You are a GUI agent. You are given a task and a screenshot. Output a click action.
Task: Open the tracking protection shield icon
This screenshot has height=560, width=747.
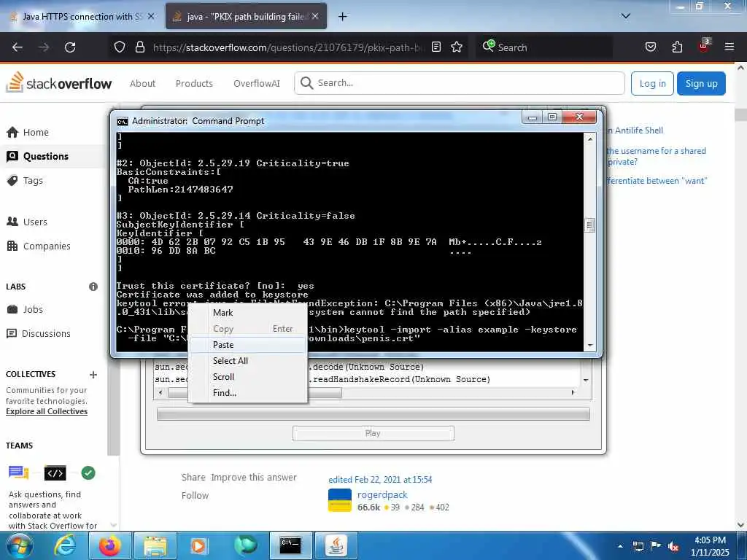click(x=120, y=47)
